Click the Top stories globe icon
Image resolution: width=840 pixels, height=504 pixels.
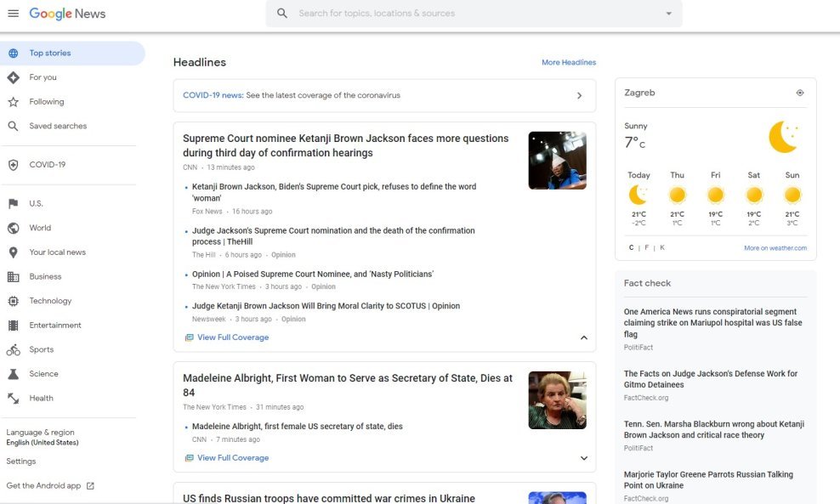14,53
